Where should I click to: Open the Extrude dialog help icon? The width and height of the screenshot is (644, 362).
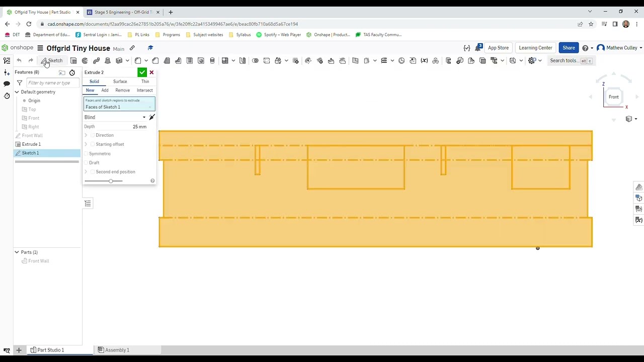[x=152, y=180]
